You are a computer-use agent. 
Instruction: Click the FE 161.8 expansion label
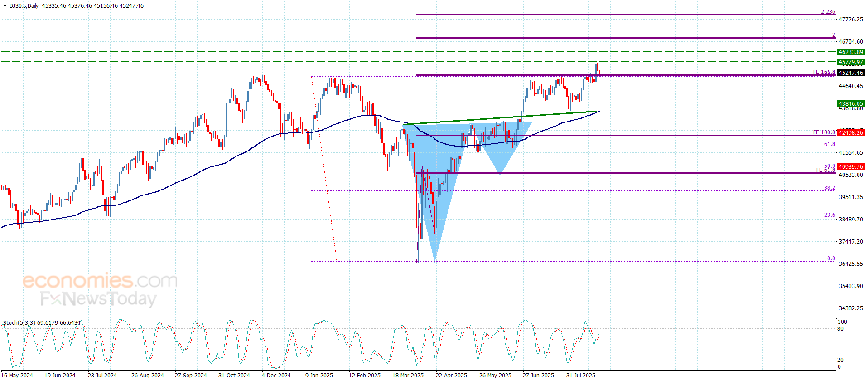click(x=824, y=72)
